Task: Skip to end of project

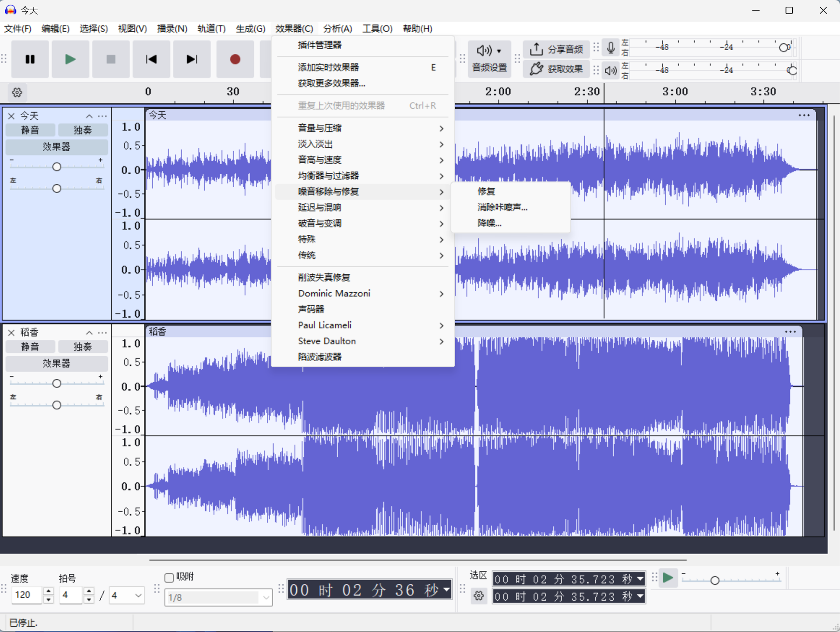Action: (x=192, y=59)
